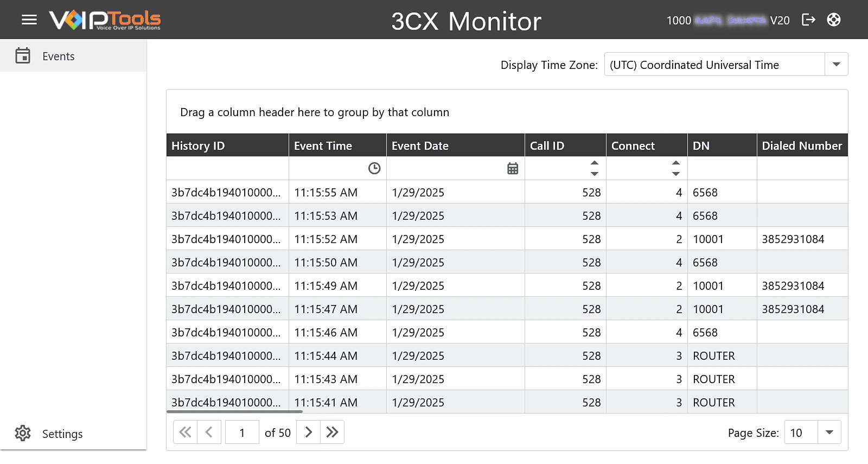Viewport: 868px width, 464px height.
Task: Click the page number input box
Action: click(242, 433)
